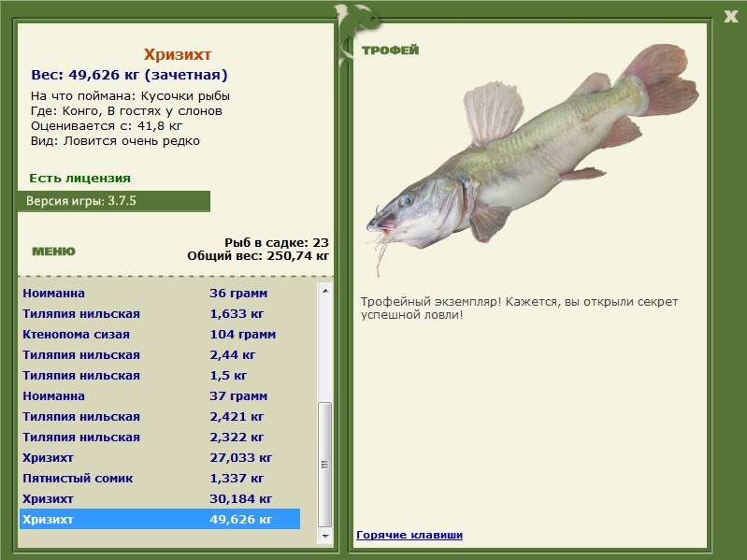This screenshot has height=560, width=747.
Task: Click the Оценивается с: 41,8 кг line
Action: (x=107, y=126)
